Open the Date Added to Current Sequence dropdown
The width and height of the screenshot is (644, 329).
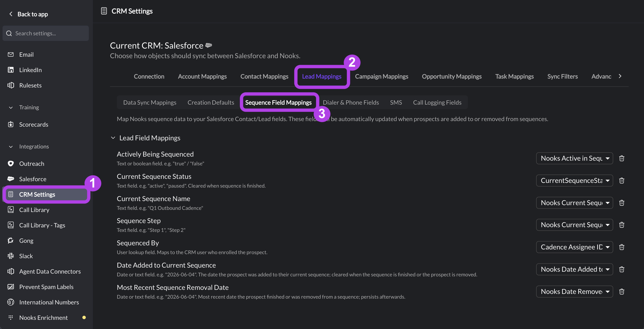tap(574, 269)
